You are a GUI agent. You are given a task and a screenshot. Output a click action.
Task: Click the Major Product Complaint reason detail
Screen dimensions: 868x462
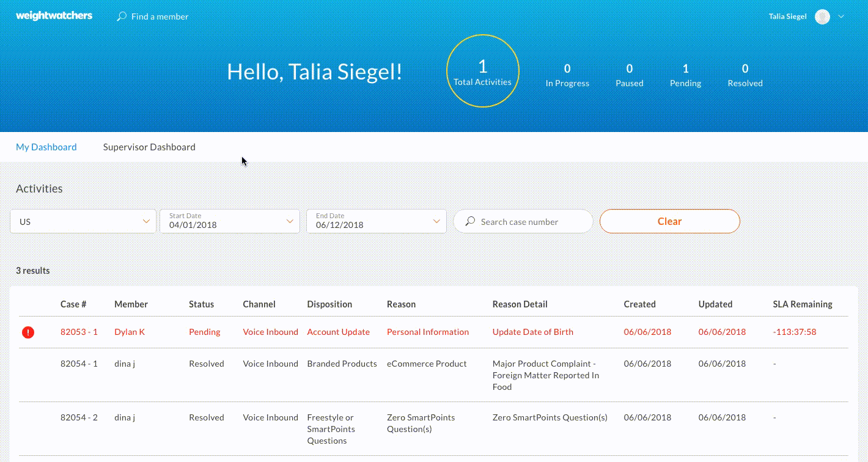point(546,375)
